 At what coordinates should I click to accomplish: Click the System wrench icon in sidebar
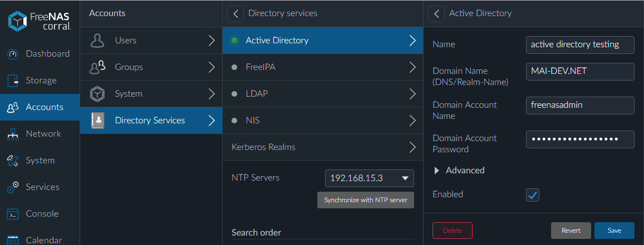point(13,161)
